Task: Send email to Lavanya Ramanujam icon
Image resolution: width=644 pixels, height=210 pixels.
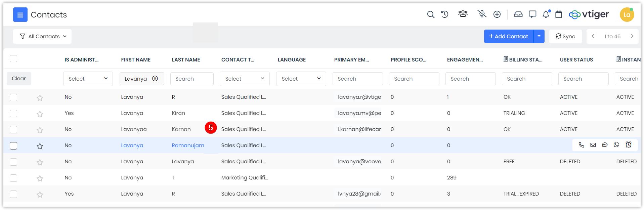Action: point(593,145)
